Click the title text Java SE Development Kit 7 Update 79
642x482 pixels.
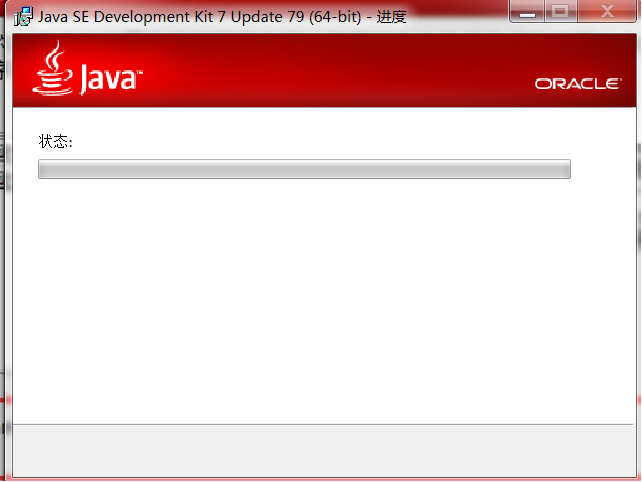(171, 17)
